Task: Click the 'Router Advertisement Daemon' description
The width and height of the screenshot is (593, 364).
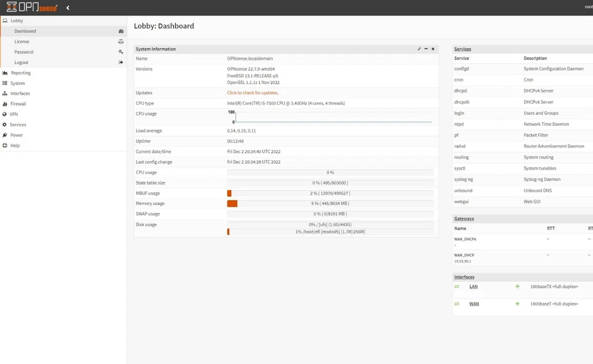Action: click(554, 146)
